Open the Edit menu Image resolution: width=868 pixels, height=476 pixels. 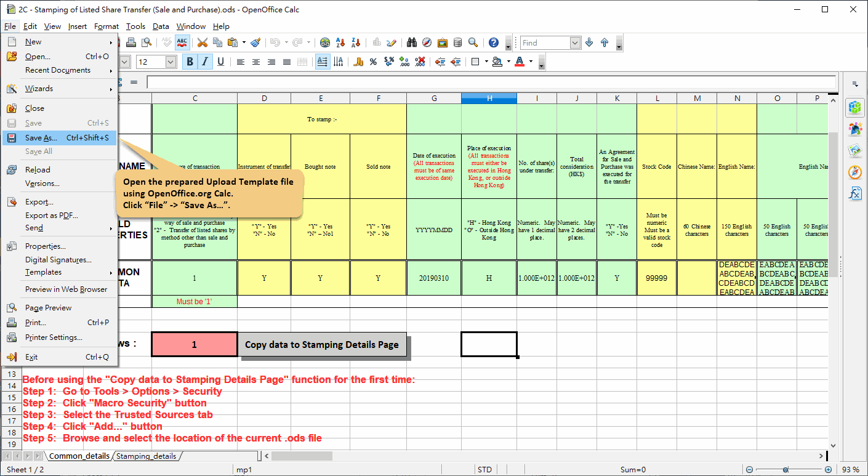pyautogui.click(x=30, y=26)
